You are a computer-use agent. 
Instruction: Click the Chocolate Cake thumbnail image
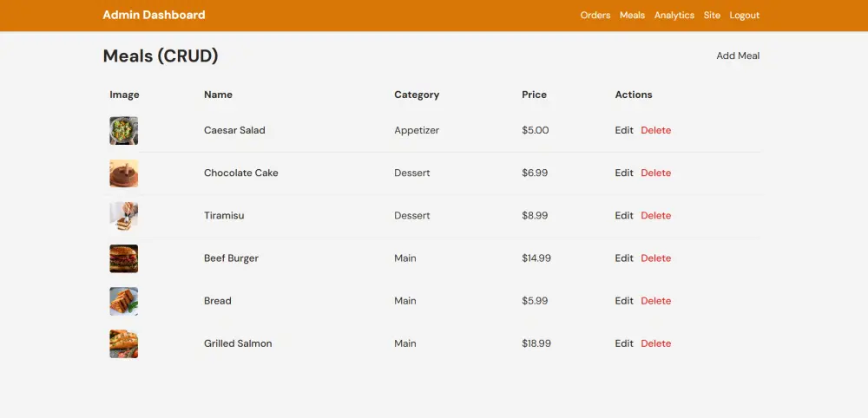pyautogui.click(x=123, y=173)
